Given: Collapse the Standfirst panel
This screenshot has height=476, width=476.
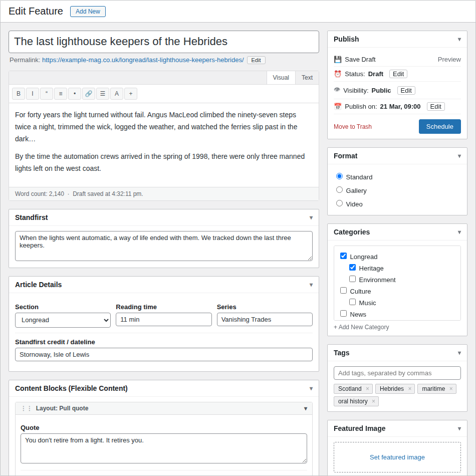Looking at the screenshot, I should pyautogui.click(x=311, y=217).
